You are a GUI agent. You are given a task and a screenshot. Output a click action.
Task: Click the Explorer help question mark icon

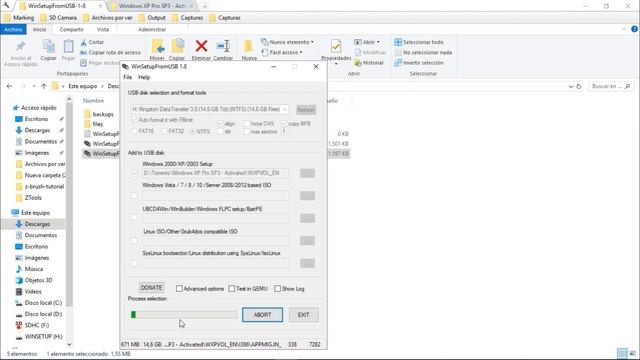point(634,29)
